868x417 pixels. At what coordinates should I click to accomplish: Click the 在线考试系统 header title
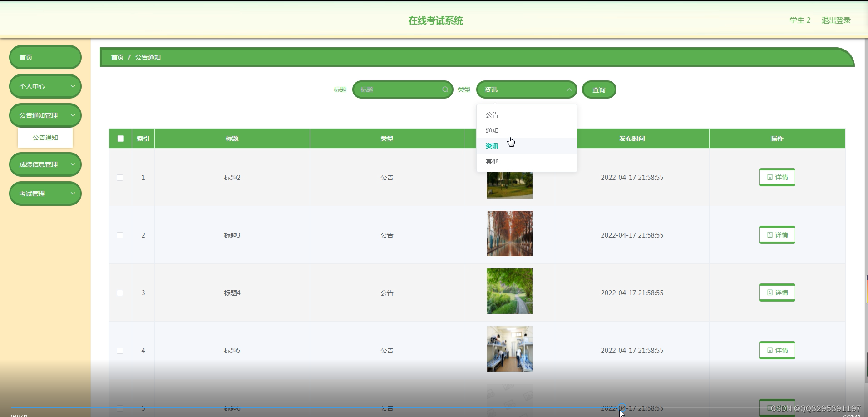pos(435,20)
